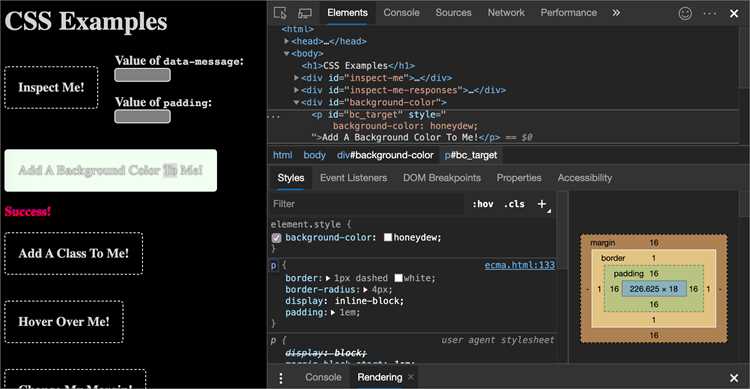Expand the div inspect-me node
The image size is (750, 389).
[x=297, y=78]
